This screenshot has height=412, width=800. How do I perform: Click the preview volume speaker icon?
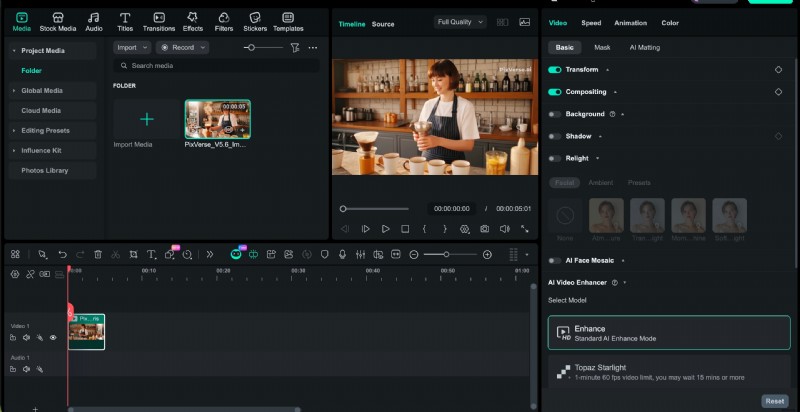(505, 229)
